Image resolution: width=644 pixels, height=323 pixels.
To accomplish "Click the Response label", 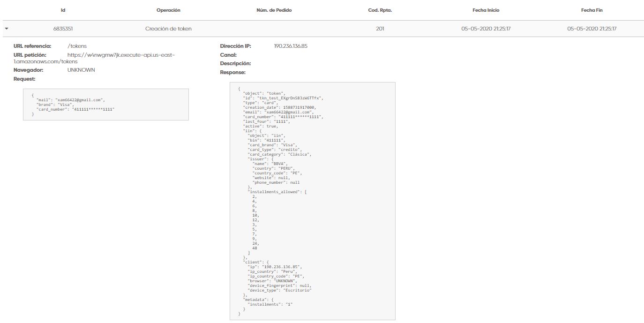I will pyautogui.click(x=232, y=72).
